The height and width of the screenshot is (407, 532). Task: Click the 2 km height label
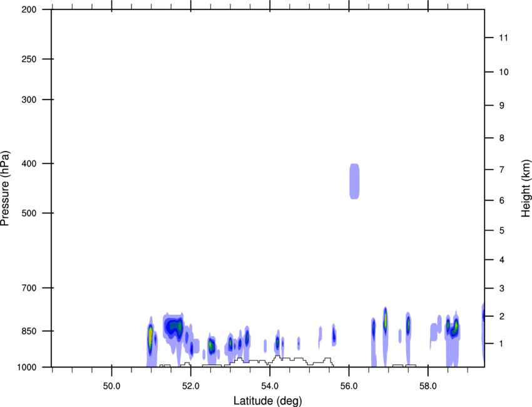tap(502, 316)
